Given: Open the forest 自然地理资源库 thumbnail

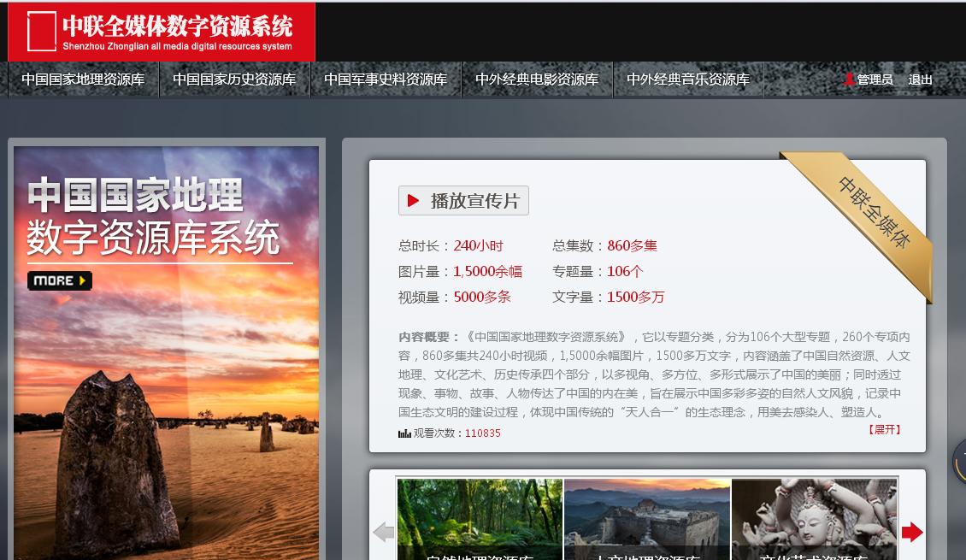Looking at the screenshot, I should 480,517.
